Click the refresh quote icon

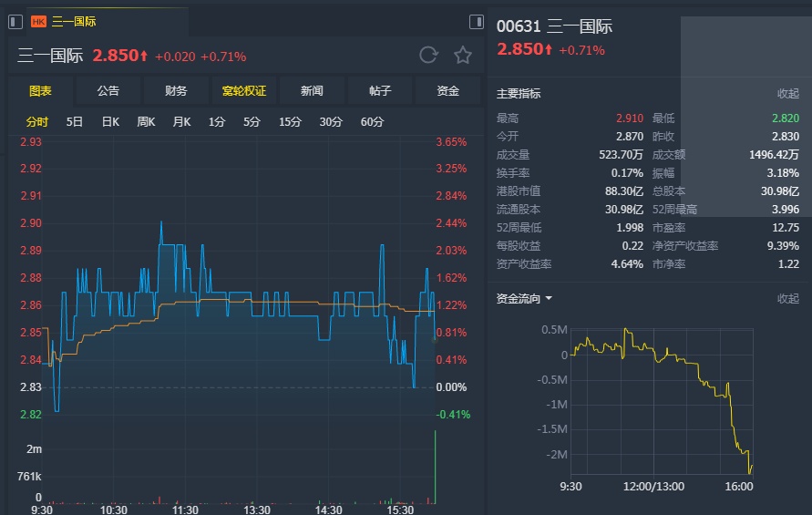click(x=428, y=56)
